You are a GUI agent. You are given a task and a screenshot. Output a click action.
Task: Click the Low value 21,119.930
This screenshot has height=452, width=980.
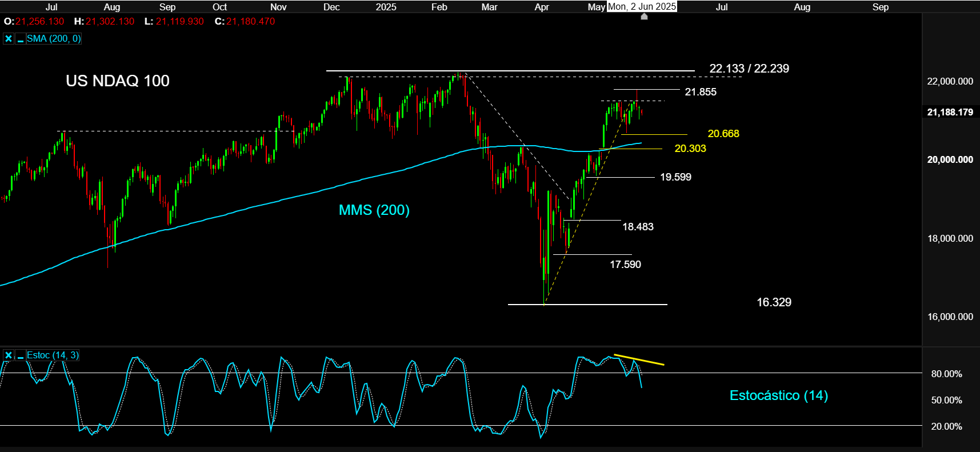(x=179, y=21)
